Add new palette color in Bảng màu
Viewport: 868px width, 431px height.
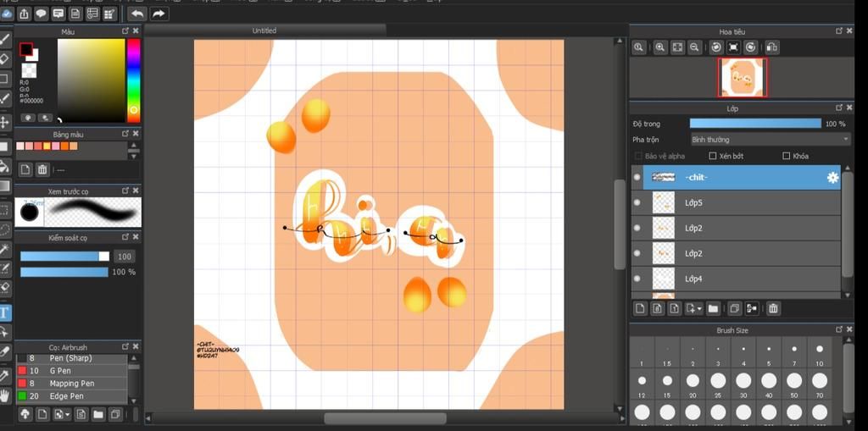(x=25, y=170)
